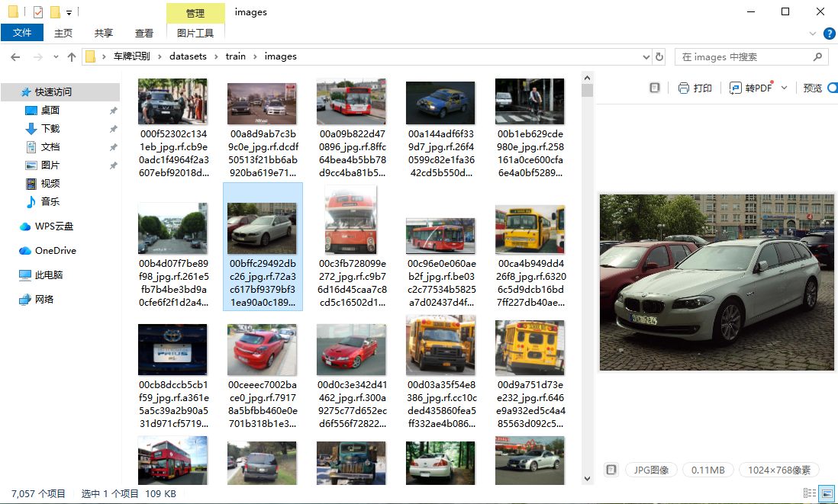Navigate to datasets in breadcrumb
The image size is (838, 504).
coord(188,56)
